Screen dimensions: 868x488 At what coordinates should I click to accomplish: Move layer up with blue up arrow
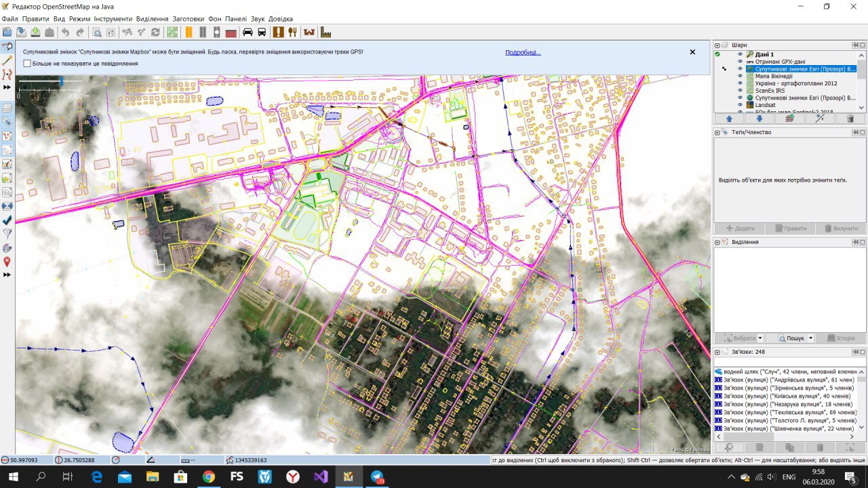pyautogui.click(x=729, y=118)
